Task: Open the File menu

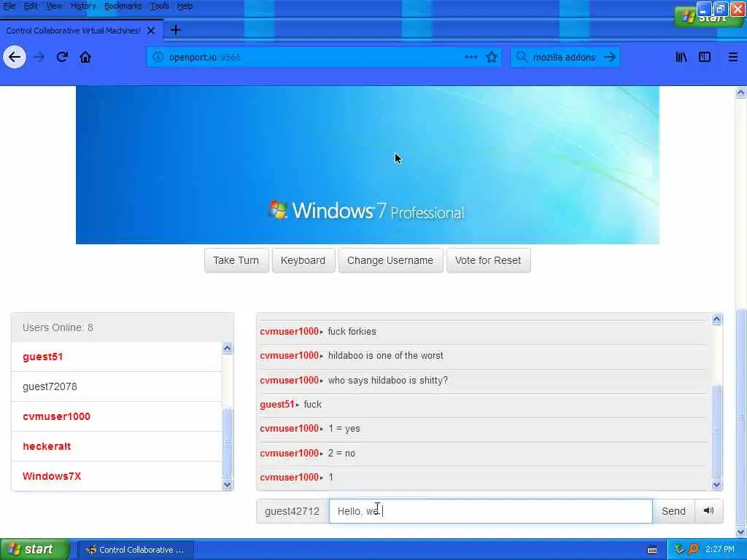Action: pyautogui.click(x=9, y=6)
